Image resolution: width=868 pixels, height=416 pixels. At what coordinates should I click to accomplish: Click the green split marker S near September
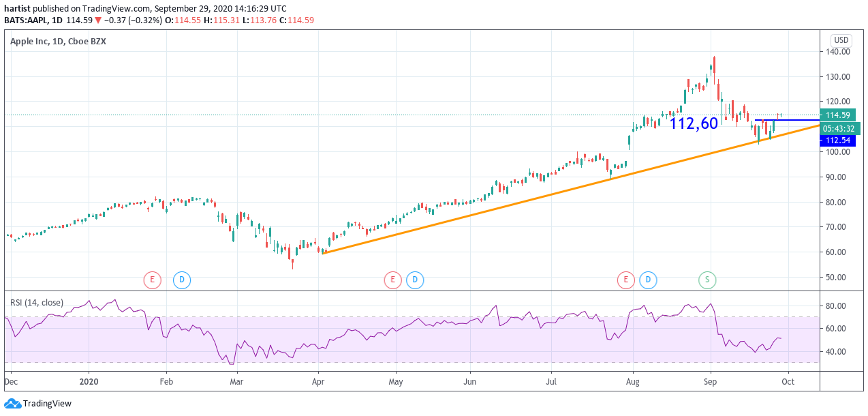[707, 279]
